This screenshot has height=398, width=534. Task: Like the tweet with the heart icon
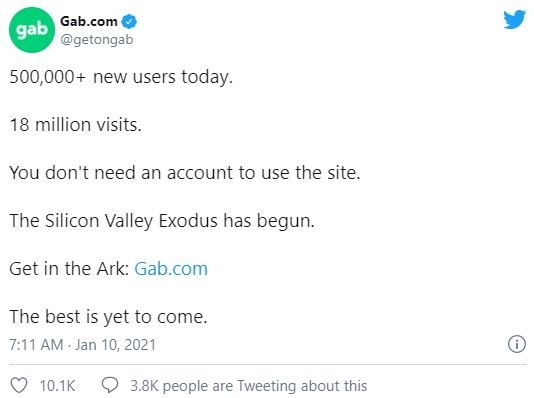(x=19, y=386)
